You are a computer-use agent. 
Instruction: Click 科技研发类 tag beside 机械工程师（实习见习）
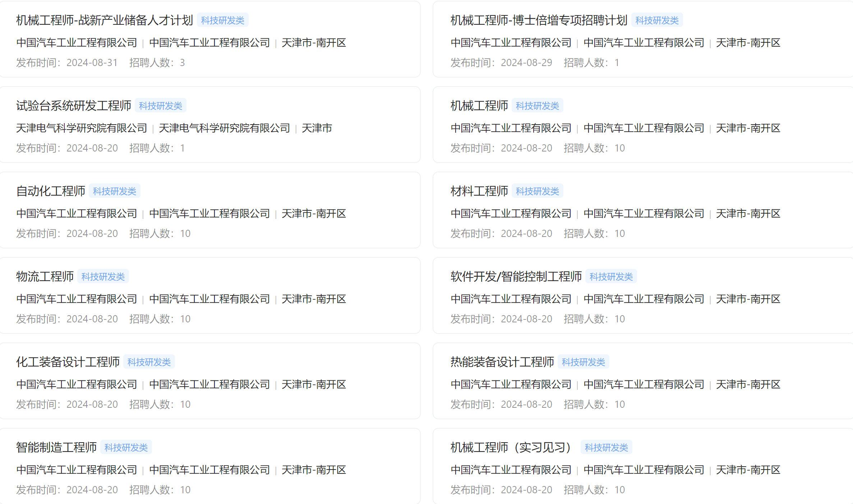607,448
